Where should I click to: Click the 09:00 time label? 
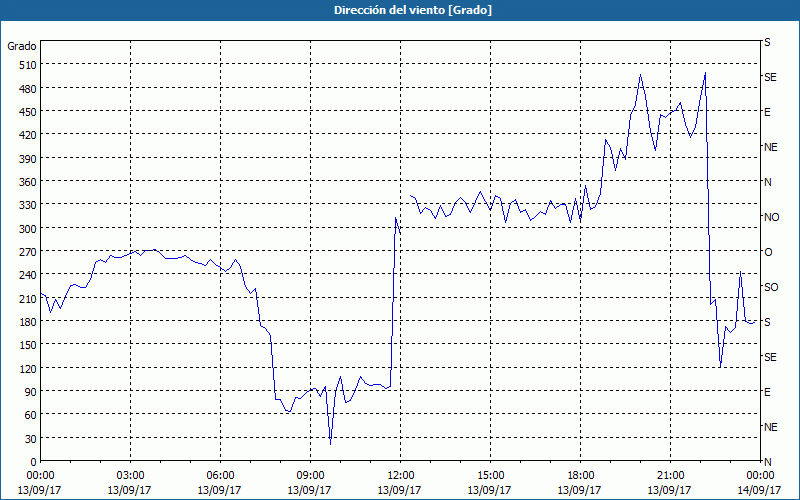pyautogui.click(x=310, y=476)
